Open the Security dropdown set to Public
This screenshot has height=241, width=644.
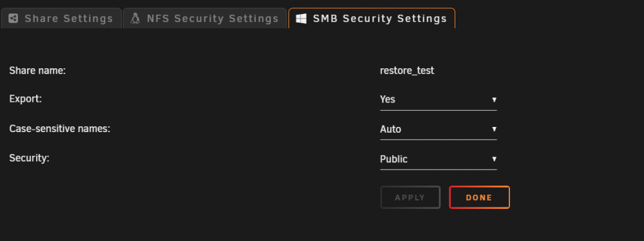pyautogui.click(x=438, y=159)
